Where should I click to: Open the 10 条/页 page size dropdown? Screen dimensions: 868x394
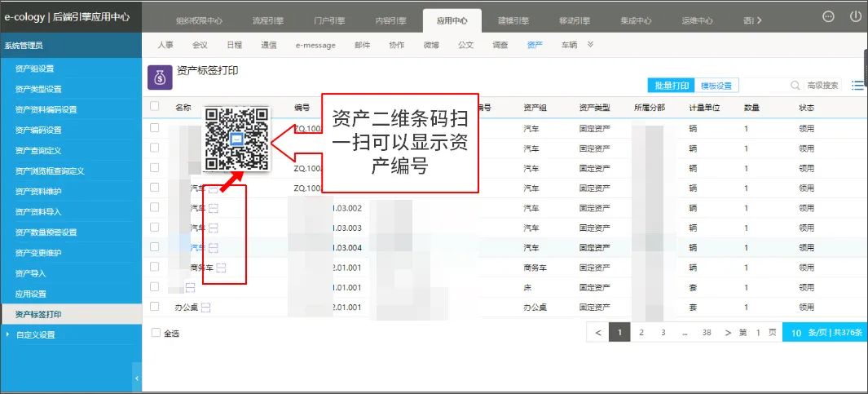[x=825, y=333]
